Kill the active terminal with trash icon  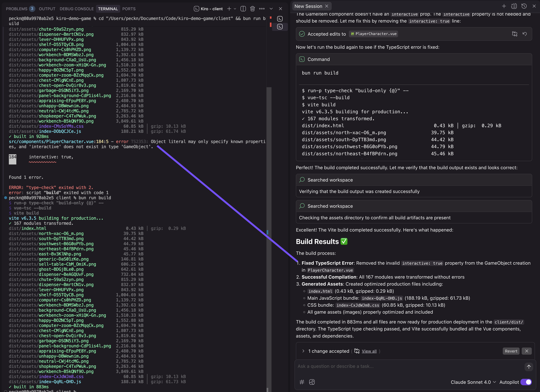[252, 9]
